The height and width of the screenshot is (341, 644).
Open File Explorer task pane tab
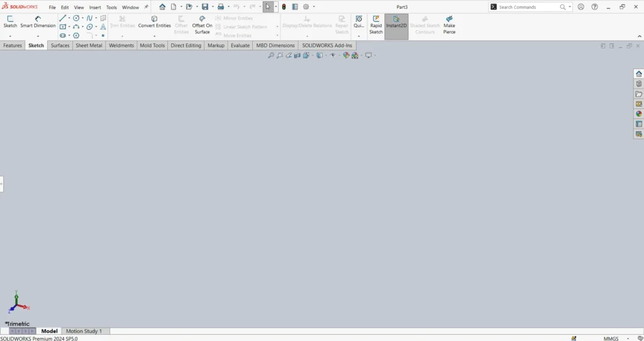pyautogui.click(x=639, y=94)
